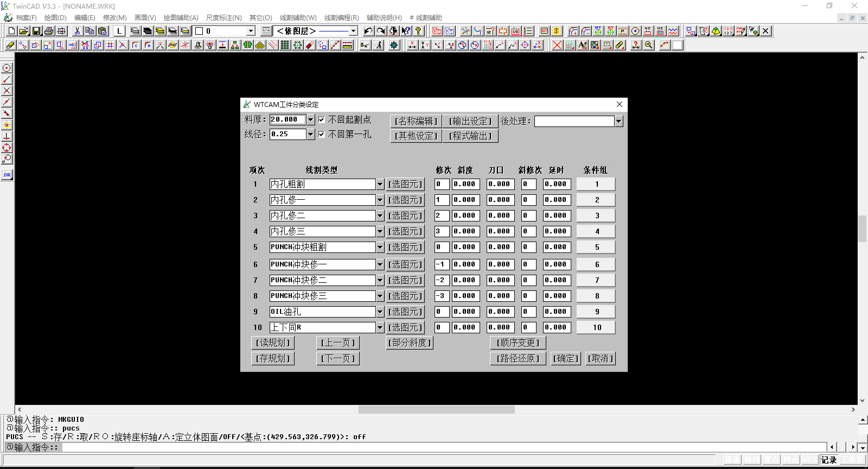Click the New file icon
The height and width of the screenshot is (469, 868).
[x=11, y=31]
